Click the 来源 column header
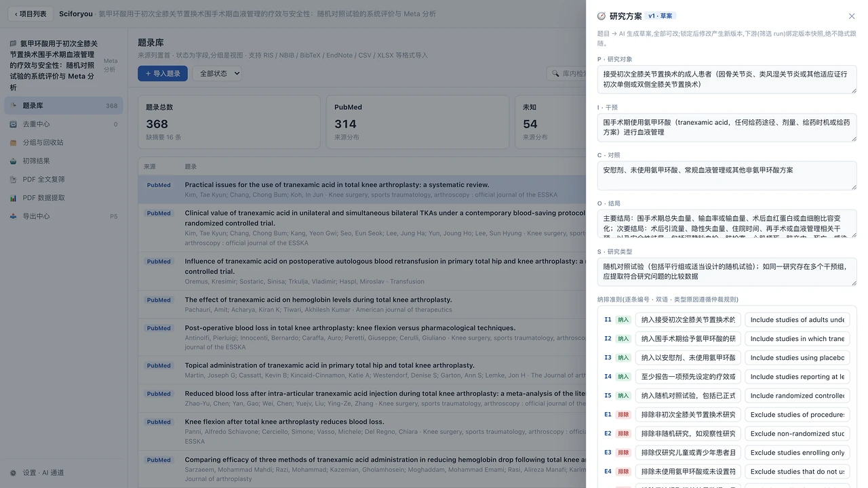Viewport: 868px width, 488px height. [150, 167]
